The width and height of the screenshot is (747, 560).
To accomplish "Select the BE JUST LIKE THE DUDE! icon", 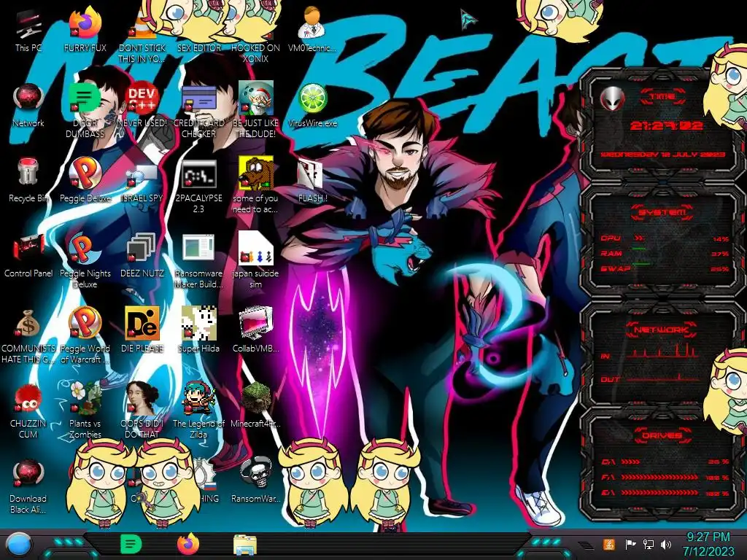I will pyautogui.click(x=256, y=111).
